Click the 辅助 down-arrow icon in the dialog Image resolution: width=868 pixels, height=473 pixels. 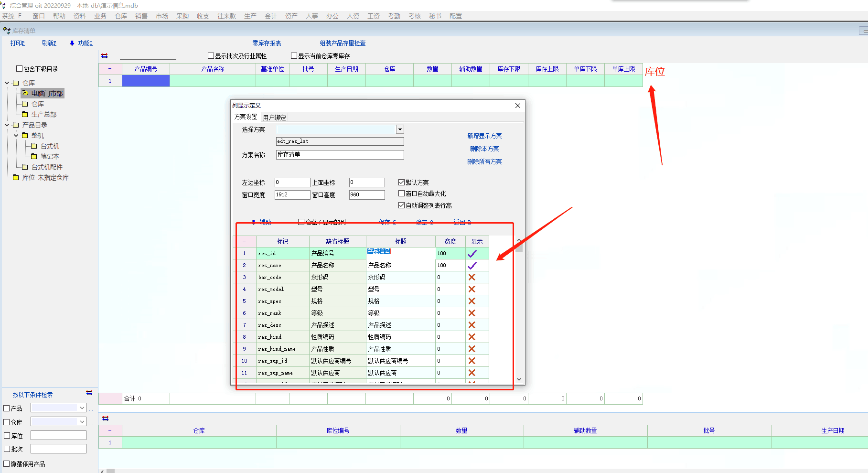click(254, 222)
